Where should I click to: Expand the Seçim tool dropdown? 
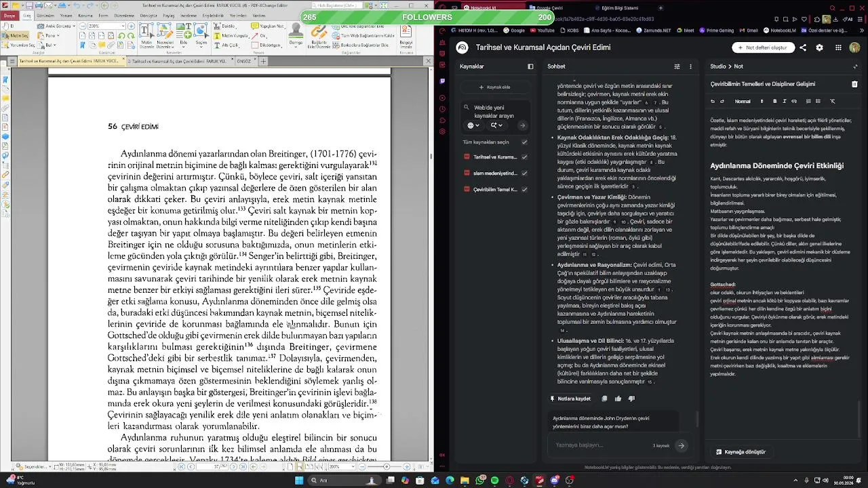pos(201,47)
